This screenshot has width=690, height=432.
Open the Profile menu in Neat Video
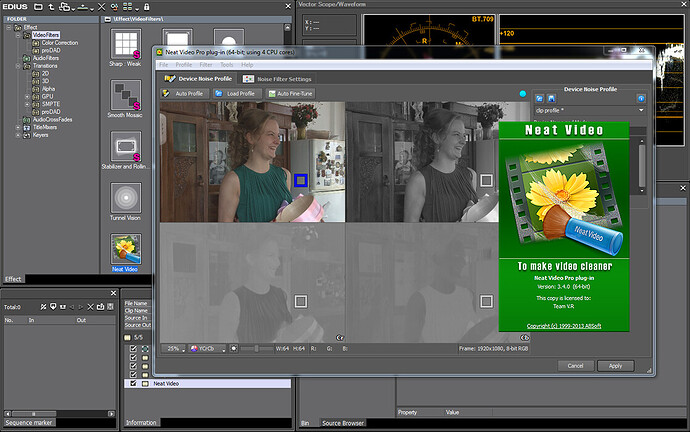tap(184, 65)
